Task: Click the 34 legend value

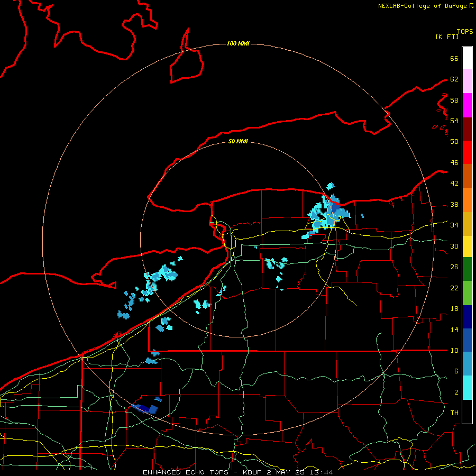Action: 454,225
